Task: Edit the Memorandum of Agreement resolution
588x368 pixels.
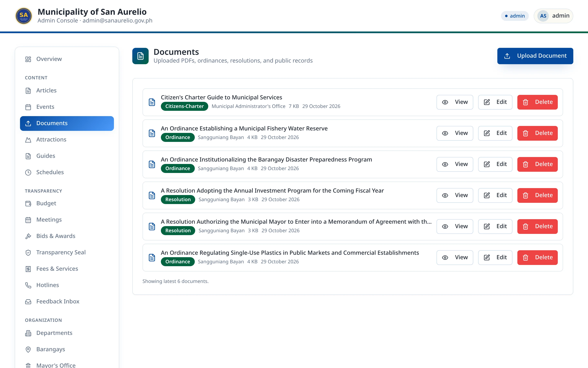Action: tap(495, 226)
